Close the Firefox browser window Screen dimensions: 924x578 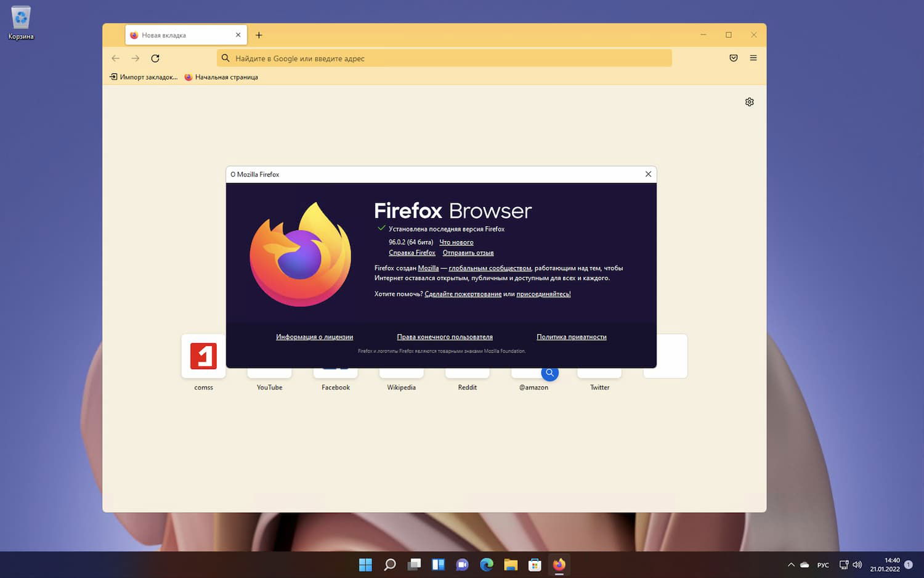[x=754, y=35]
